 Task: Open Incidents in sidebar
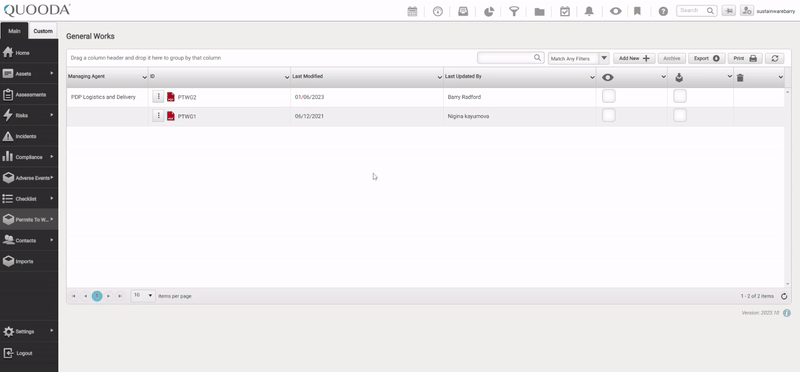point(29,136)
